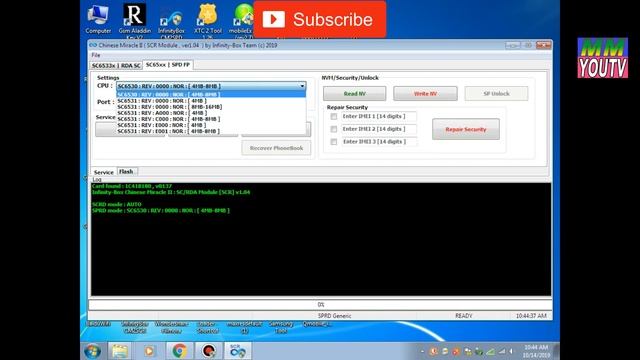
Task: Click the Enter IMEI 3 input field
Action: point(379,142)
